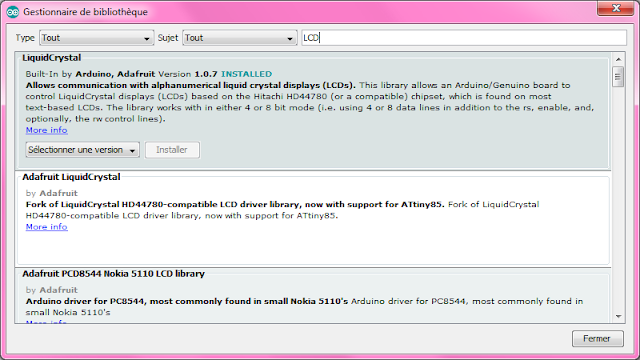Screen dimensions: 640x360
Task: Click 'by Adafruit' under PCD8544 Nokia library
Action: [x=51, y=290]
